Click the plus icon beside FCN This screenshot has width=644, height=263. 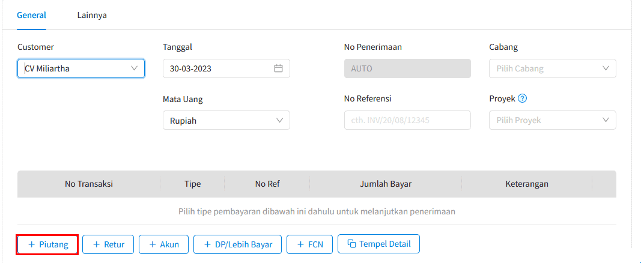(x=300, y=244)
